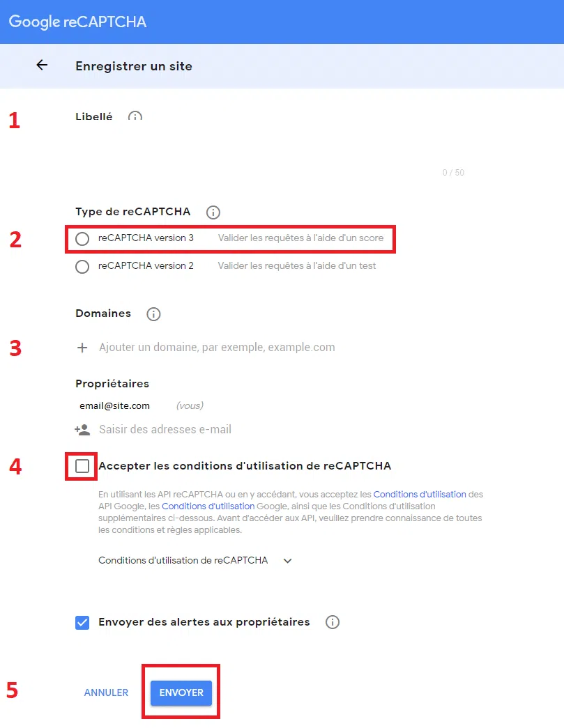Click the Google reCAPTCHA logo
This screenshot has width=564, height=728.
77,22
